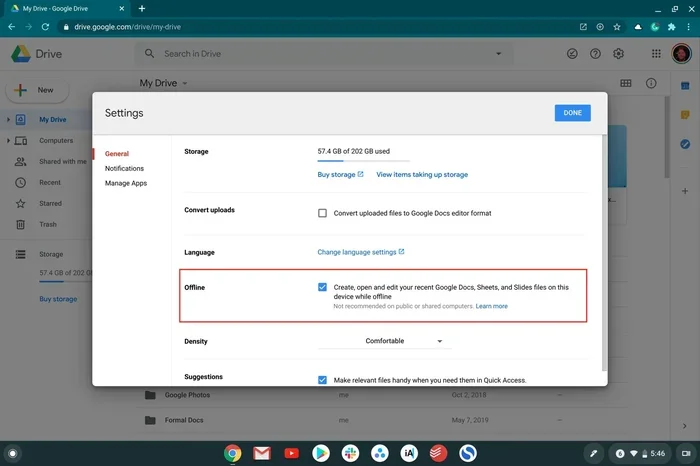This screenshot has width=700, height=466.
Task: Open Play Store from the shelf
Action: click(321, 454)
